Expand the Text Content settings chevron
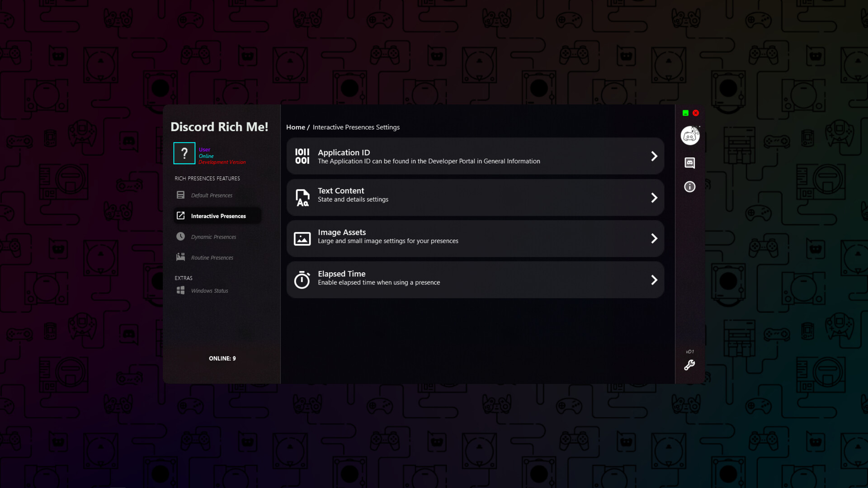868x488 pixels. coord(654,198)
